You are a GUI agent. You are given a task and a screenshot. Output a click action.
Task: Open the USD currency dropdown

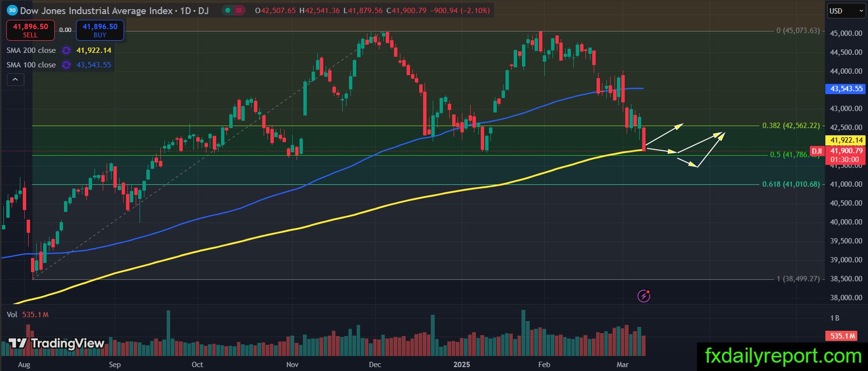click(x=845, y=11)
